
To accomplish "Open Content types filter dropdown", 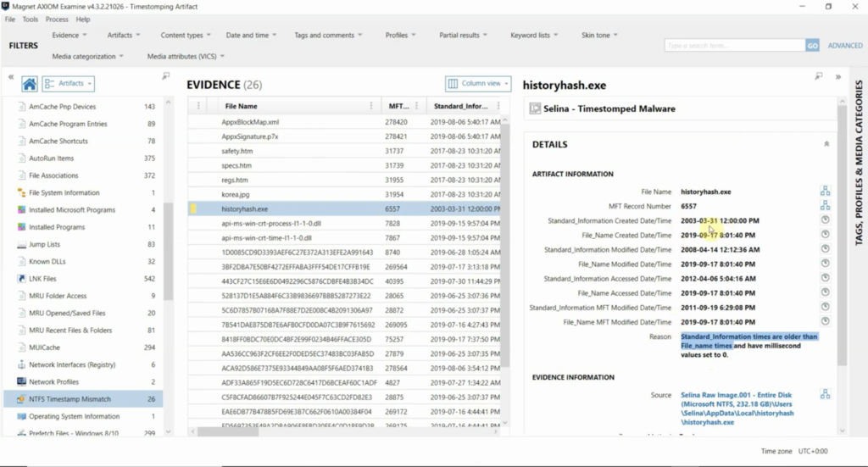I will 186,35.
